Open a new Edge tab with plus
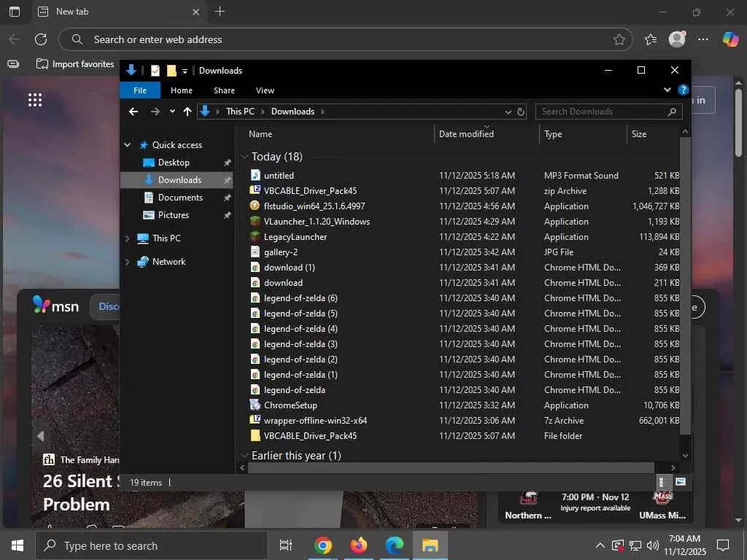The height and width of the screenshot is (560, 747). [x=220, y=12]
